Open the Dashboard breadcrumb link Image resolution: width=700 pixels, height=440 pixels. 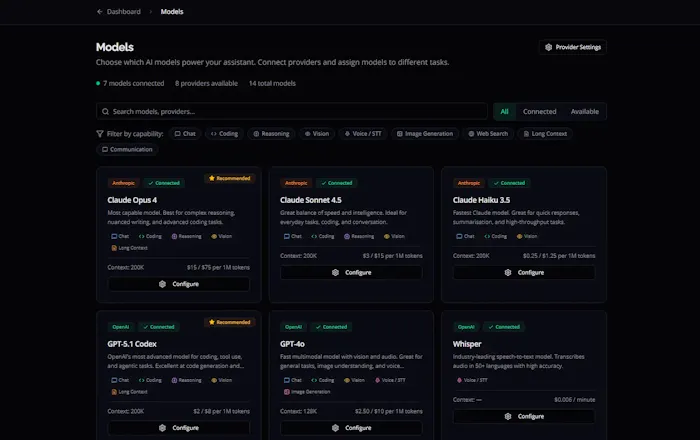point(124,12)
